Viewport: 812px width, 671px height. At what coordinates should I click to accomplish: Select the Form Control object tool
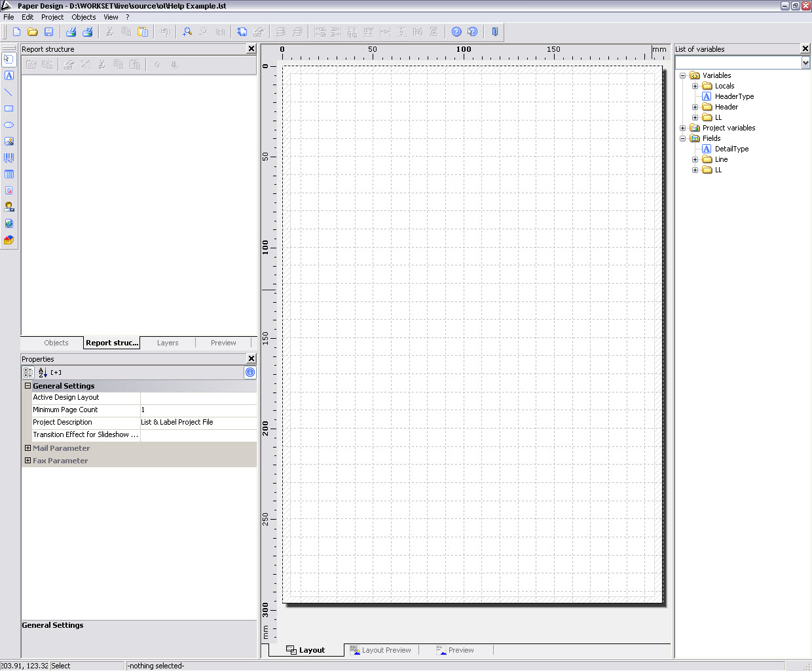point(9,207)
